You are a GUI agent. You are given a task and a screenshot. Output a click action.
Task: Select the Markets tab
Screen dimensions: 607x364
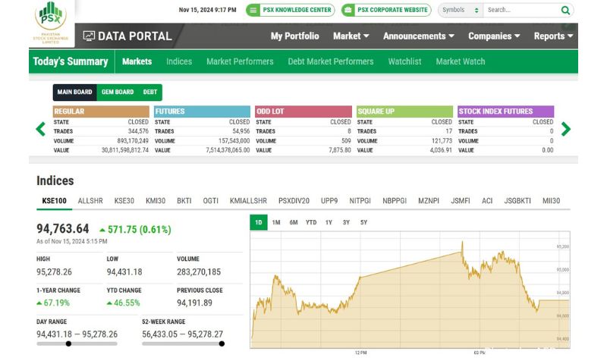pos(137,61)
